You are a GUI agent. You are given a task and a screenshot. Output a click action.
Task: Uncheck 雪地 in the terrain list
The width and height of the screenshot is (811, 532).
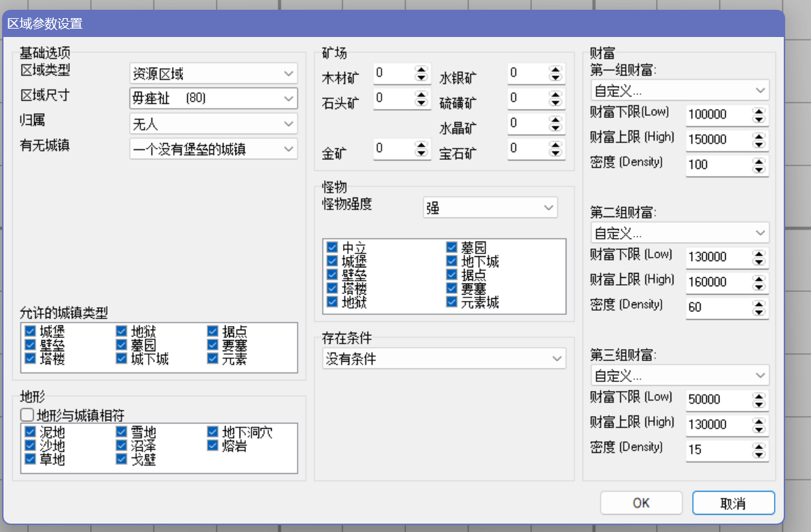122,433
